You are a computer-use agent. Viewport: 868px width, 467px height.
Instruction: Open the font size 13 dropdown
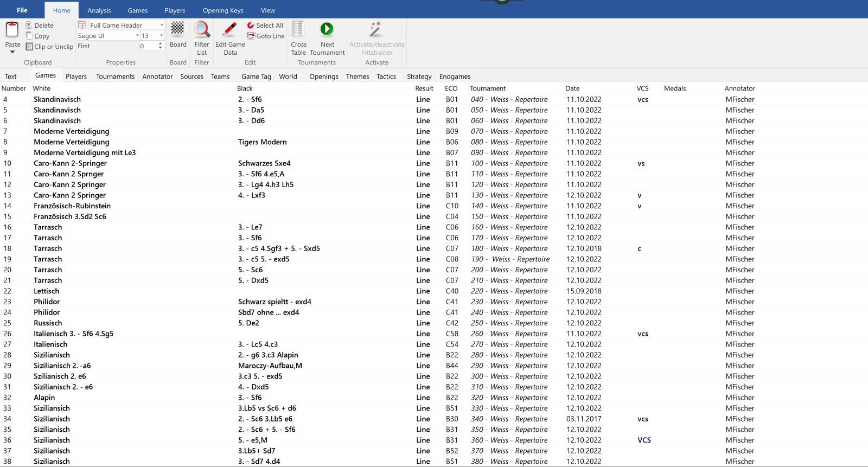pos(161,36)
